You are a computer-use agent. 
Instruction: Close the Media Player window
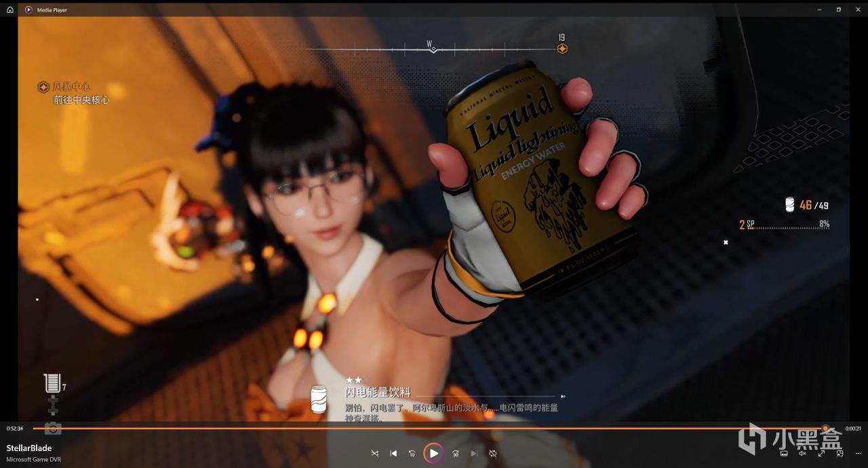858,9
